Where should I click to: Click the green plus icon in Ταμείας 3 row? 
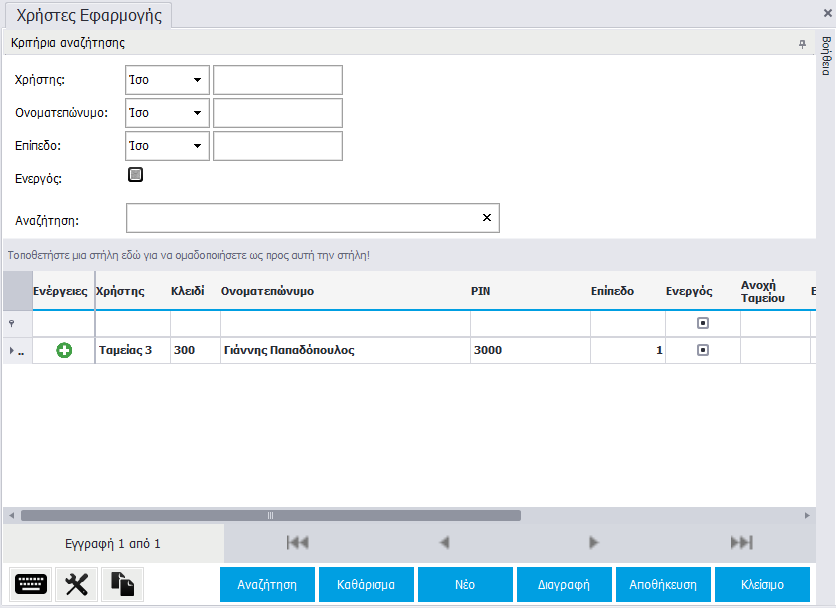[64, 351]
